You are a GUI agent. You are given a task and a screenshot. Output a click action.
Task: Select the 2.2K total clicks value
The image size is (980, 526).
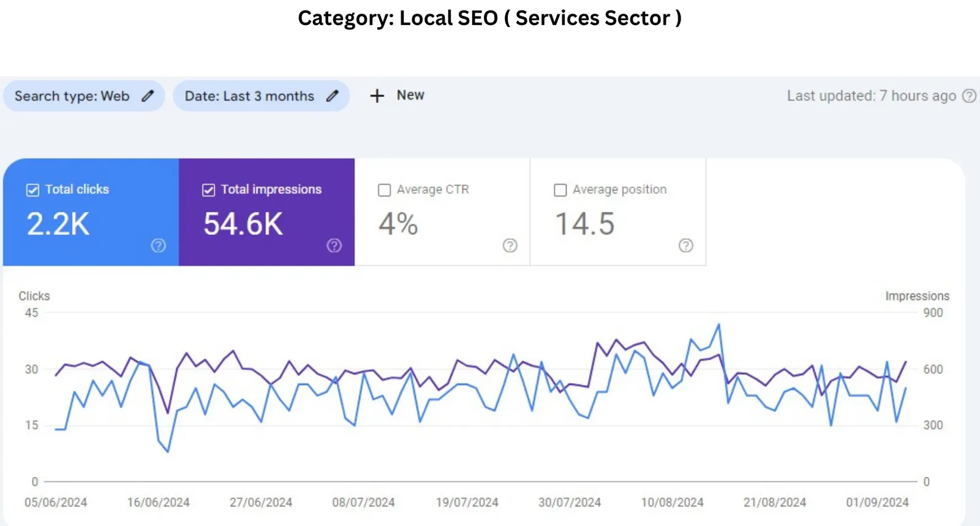58,224
